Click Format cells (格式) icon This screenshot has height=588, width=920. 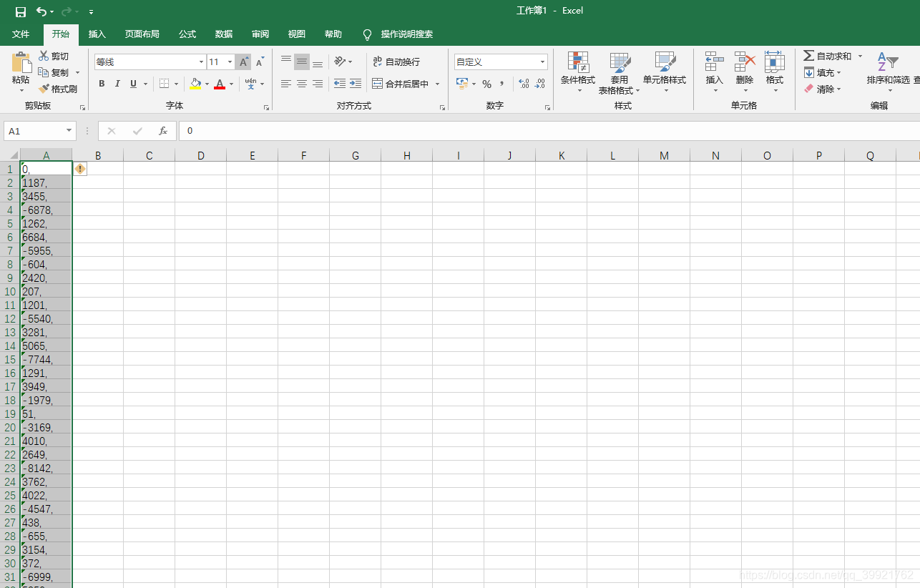tap(775, 62)
